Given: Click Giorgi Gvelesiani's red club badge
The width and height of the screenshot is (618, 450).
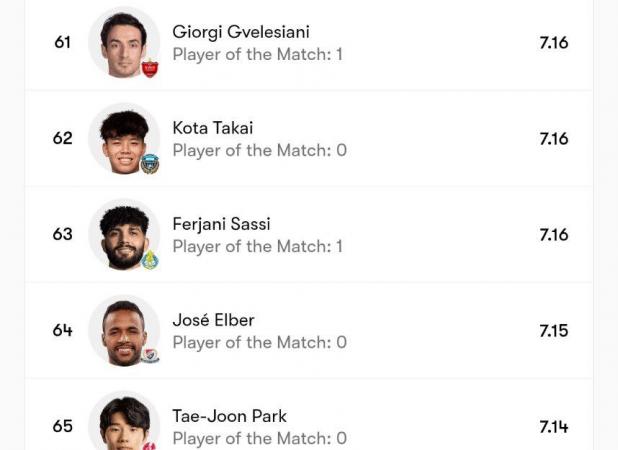Looking at the screenshot, I should point(150,68).
